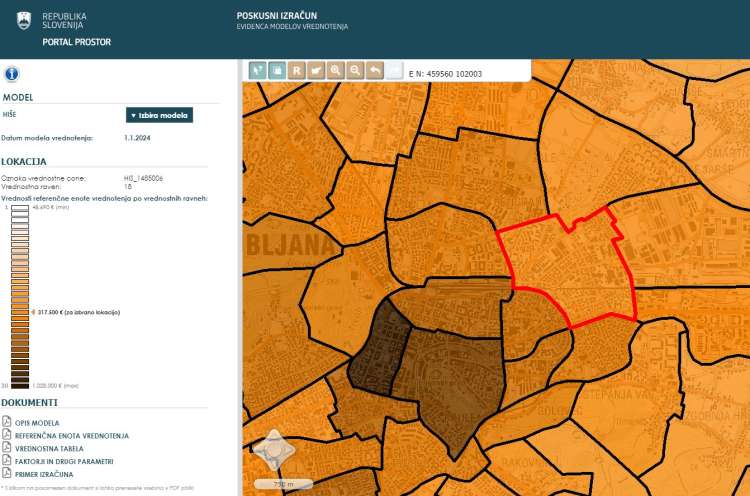
Task: Open the PRIMER IZRAČUNA document
Action: click(x=44, y=475)
